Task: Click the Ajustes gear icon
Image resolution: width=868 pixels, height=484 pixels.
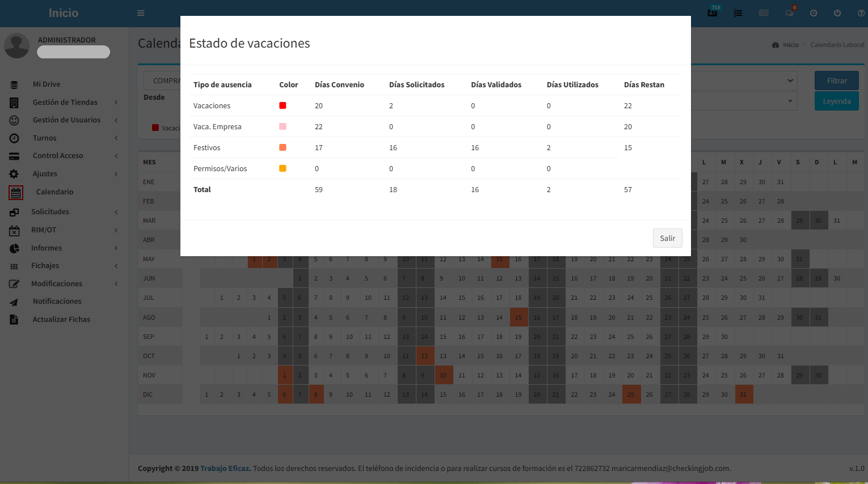Action: 14,174
